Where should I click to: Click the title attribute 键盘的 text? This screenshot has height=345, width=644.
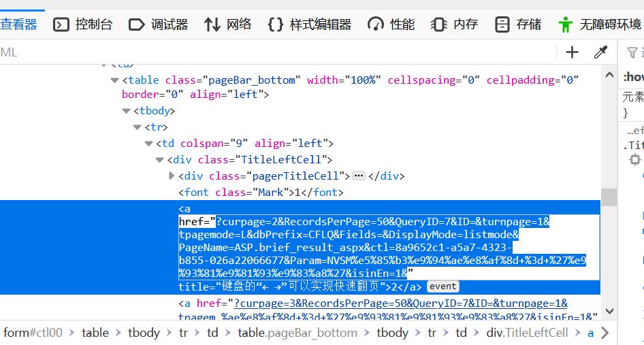coord(300,286)
